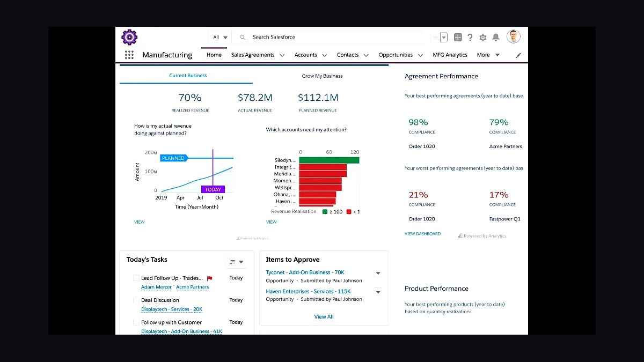The height and width of the screenshot is (362, 644).
Task: Open actions menu for Tyconet approval item
Action: coord(378,274)
